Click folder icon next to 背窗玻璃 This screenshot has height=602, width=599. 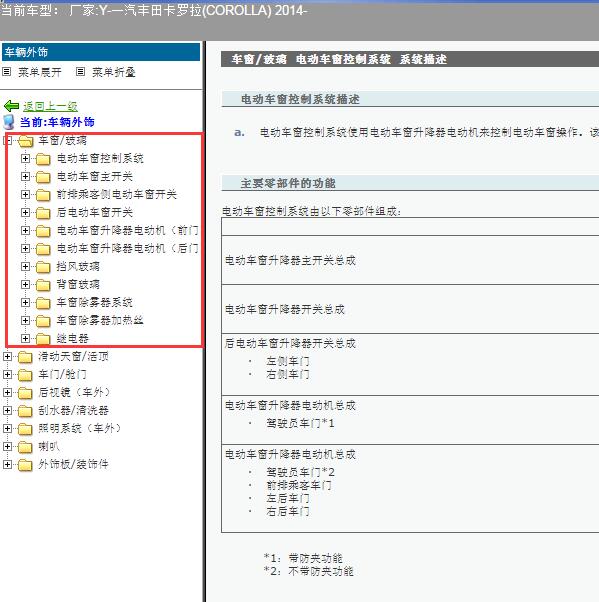click(43, 285)
